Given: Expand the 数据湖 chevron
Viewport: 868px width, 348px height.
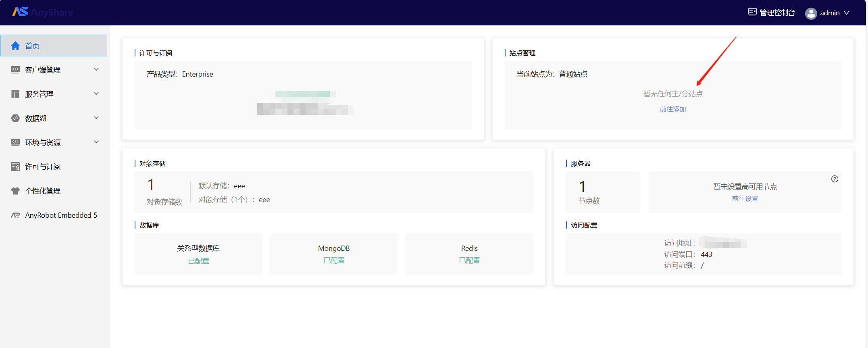Looking at the screenshot, I should [x=96, y=118].
